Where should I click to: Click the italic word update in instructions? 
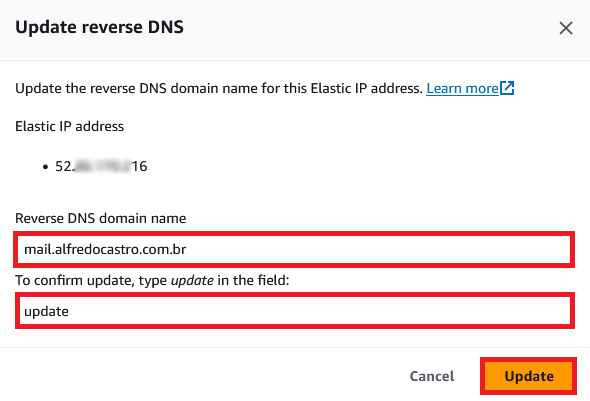[192, 281]
